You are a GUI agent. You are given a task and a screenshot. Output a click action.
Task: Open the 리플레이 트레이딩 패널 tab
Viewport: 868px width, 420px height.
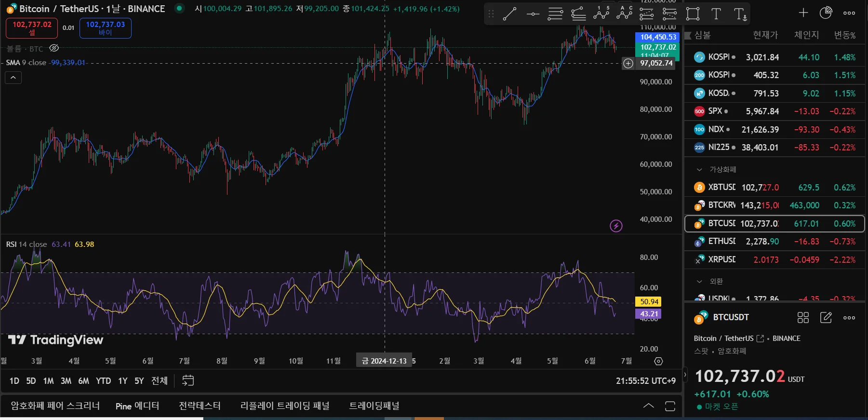click(x=285, y=406)
